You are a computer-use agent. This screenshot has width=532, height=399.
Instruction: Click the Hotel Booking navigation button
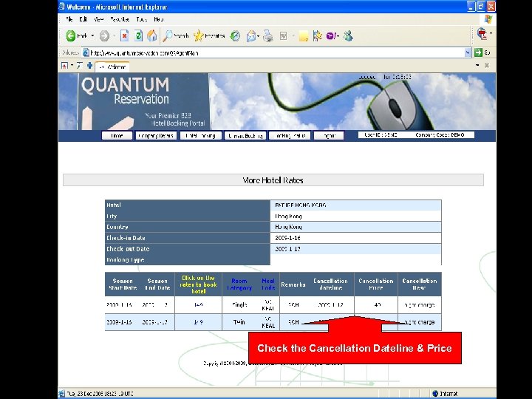pos(200,136)
